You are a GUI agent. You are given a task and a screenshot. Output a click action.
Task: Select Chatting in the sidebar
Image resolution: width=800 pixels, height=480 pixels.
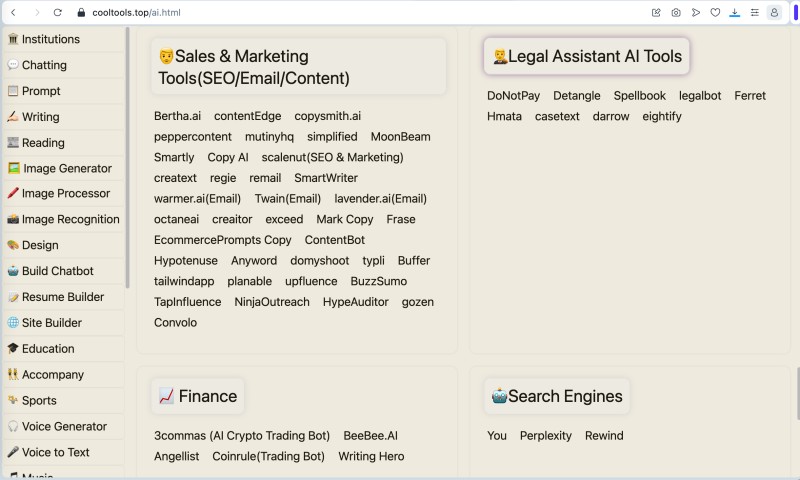tap(64, 65)
